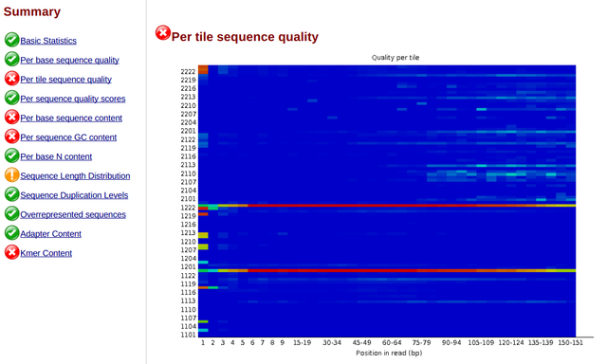The width and height of the screenshot is (607, 364).
Task: Click the green check icon beside Per base N content
Action: [x=12, y=155]
